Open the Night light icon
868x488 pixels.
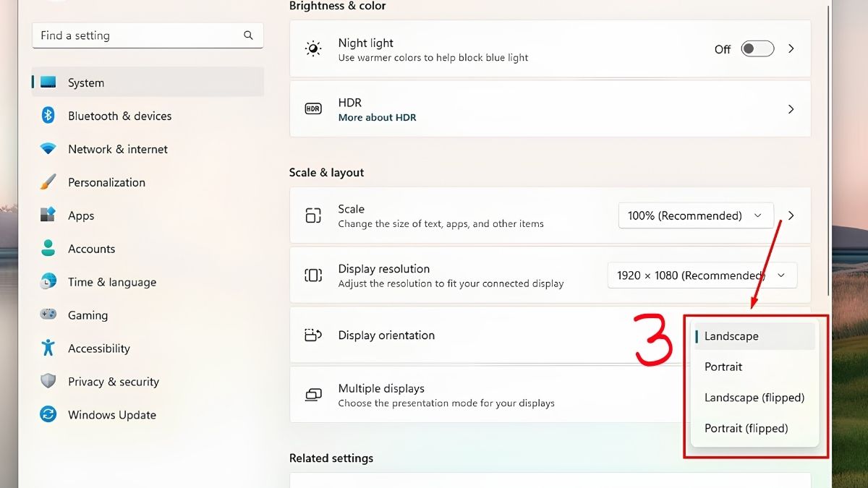[x=313, y=48]
